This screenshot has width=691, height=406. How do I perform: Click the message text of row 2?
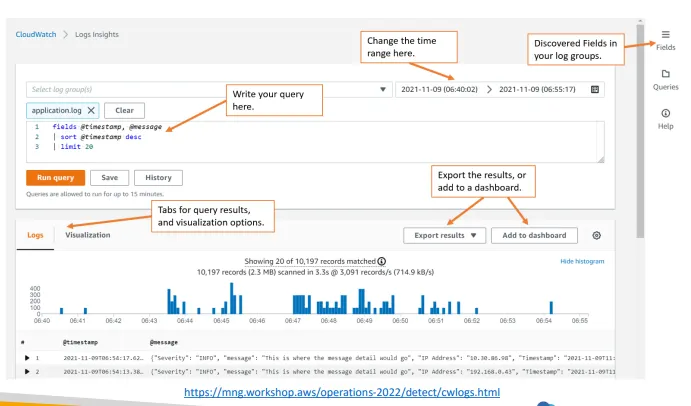click(x=383, y=372)
